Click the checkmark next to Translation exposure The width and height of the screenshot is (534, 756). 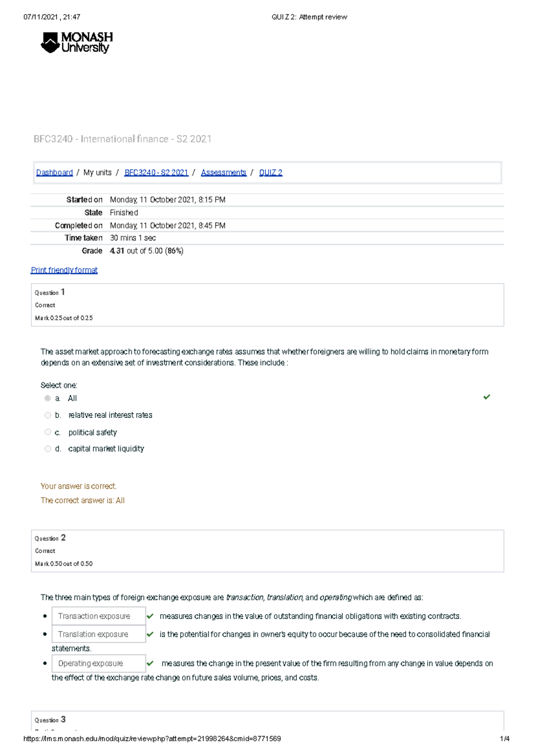(150, 634)
